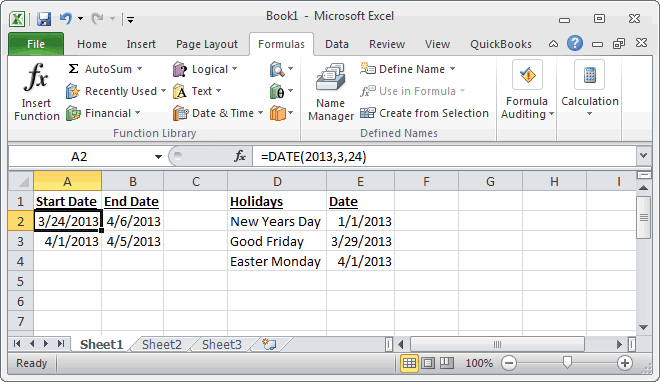660x382 pixels.
Task: Click the Save icon in quick access toolbar
Action: (43, 19)
